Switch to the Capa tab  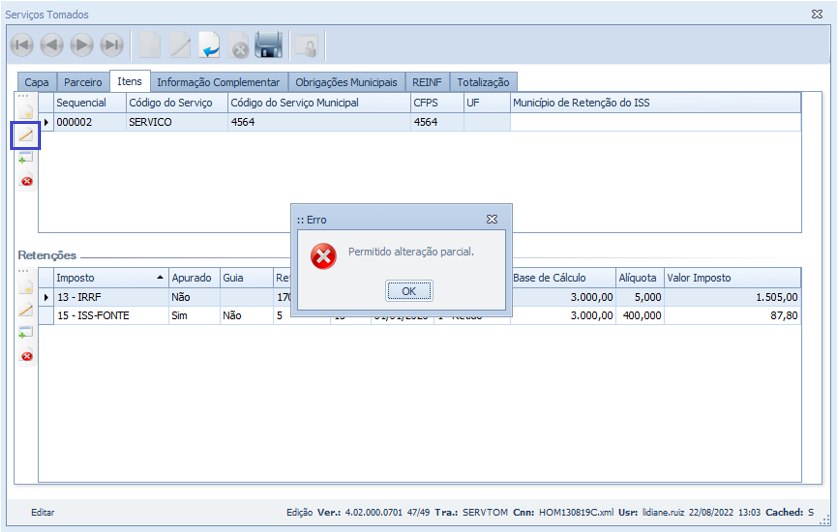[x=37, y=82]
